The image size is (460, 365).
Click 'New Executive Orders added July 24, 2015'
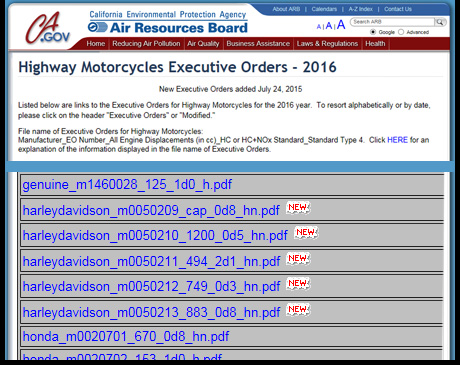230,89
